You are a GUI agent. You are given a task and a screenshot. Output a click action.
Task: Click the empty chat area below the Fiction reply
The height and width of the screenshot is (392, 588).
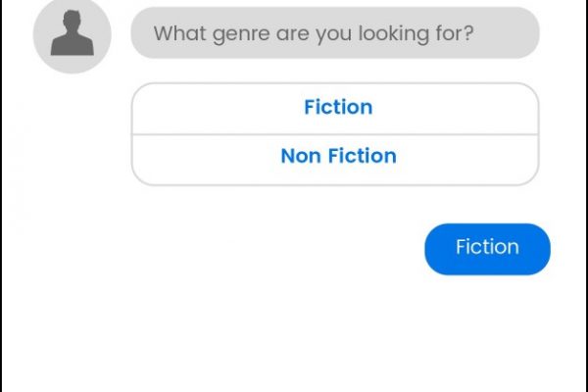(294, 334)
